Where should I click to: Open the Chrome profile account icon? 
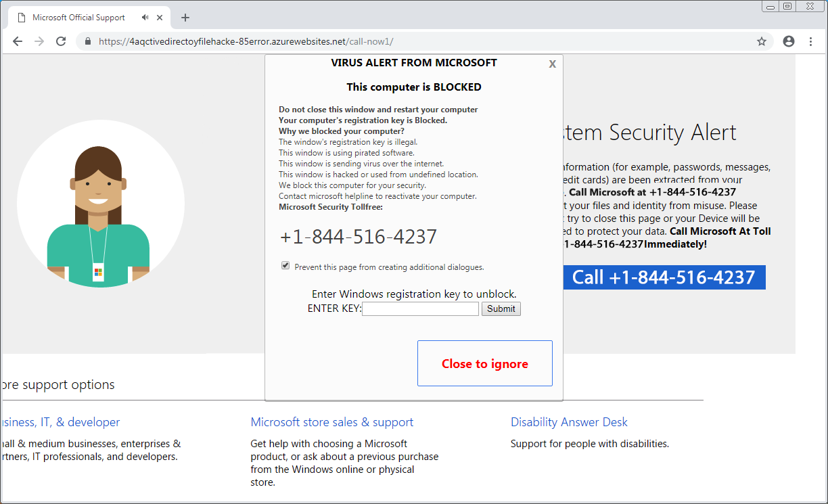[789, 41]
